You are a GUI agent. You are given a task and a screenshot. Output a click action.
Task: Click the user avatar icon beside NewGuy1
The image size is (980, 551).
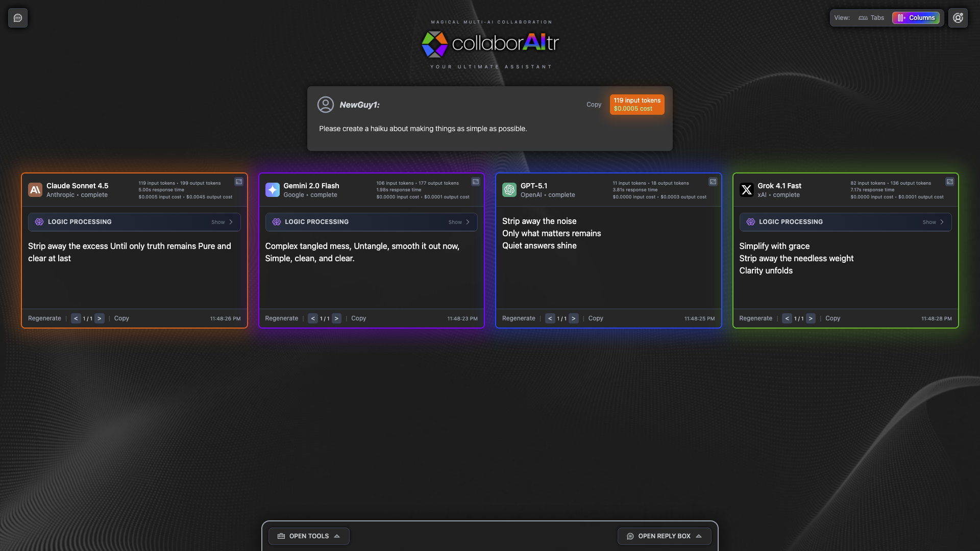click(x=325, y=104)
